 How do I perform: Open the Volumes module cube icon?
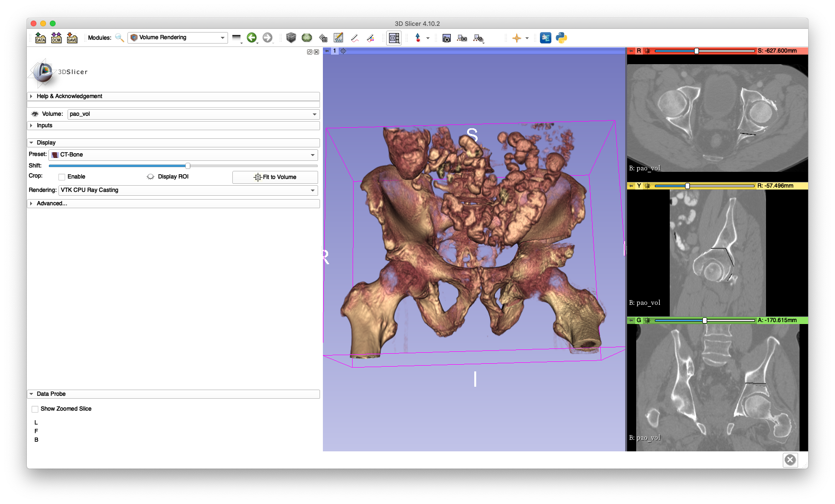point(291,38)
